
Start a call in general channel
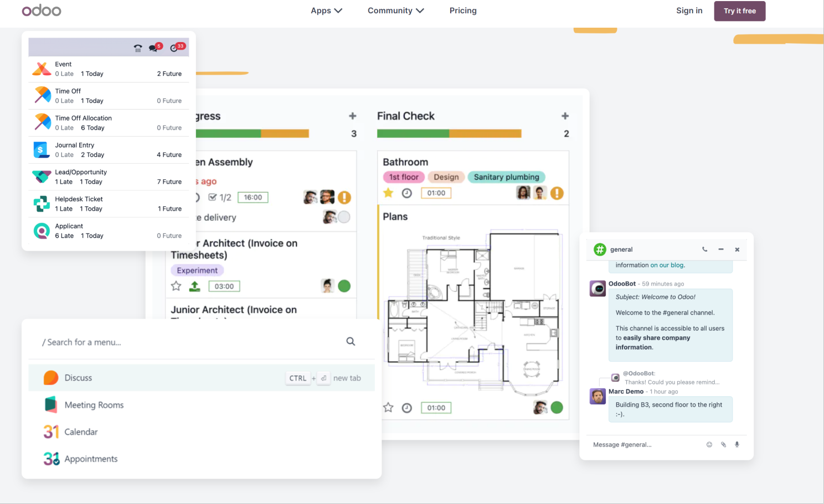[704, 250]
